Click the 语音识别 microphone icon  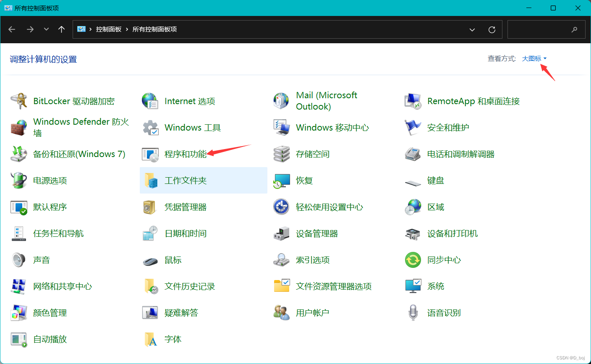click(413, 313)
